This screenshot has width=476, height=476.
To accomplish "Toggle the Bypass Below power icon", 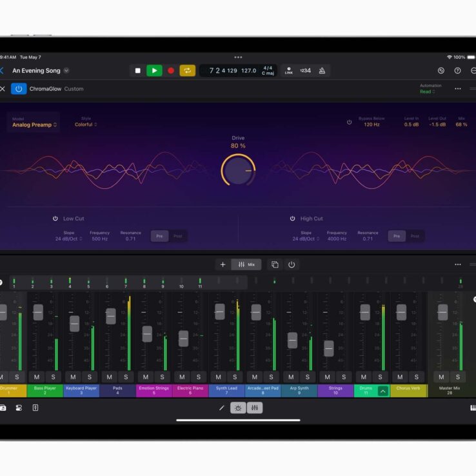I will pyautogui.click(x=349, y=122).
